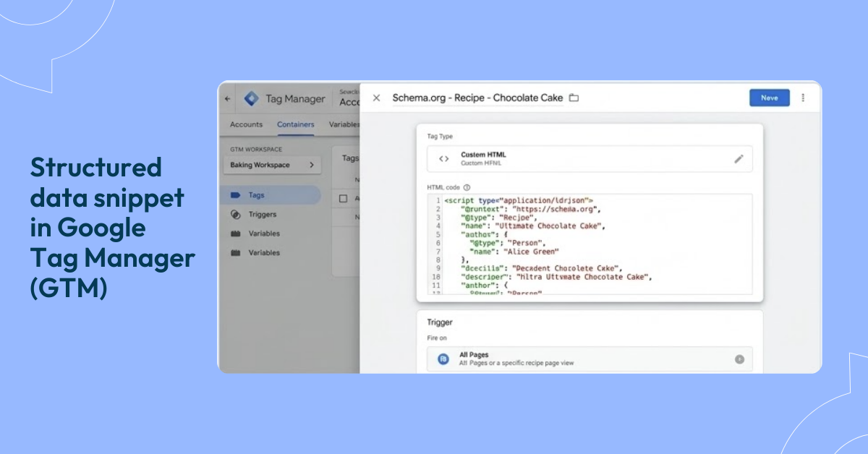The image size is (868, 454).
Task: Click the tag name field Schema.org - Recipe - Chocolate Cake
Action: (477, 98)
